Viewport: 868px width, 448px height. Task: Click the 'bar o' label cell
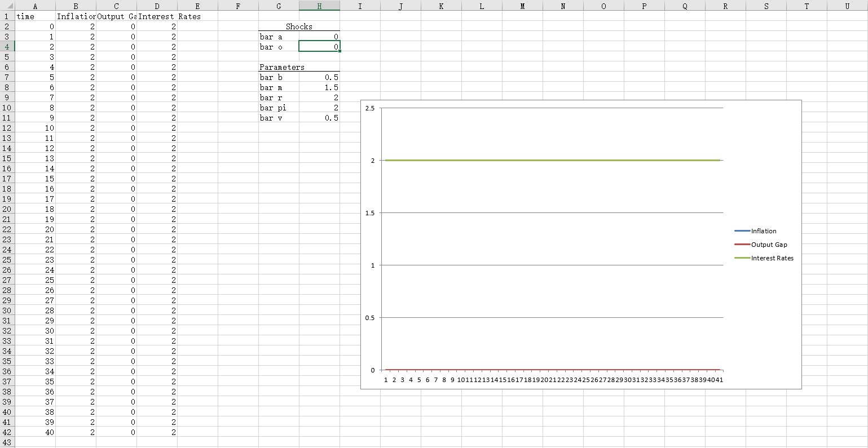coord(279,47)
